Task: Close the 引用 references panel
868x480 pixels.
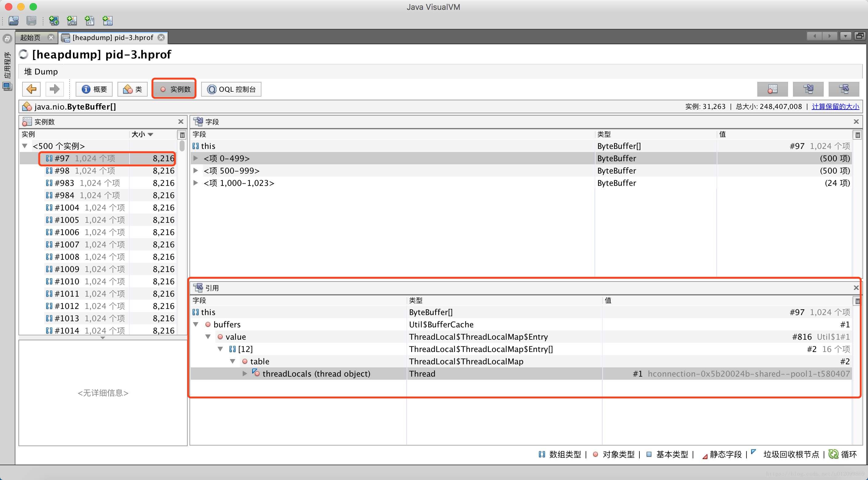Action: [856, 287]
